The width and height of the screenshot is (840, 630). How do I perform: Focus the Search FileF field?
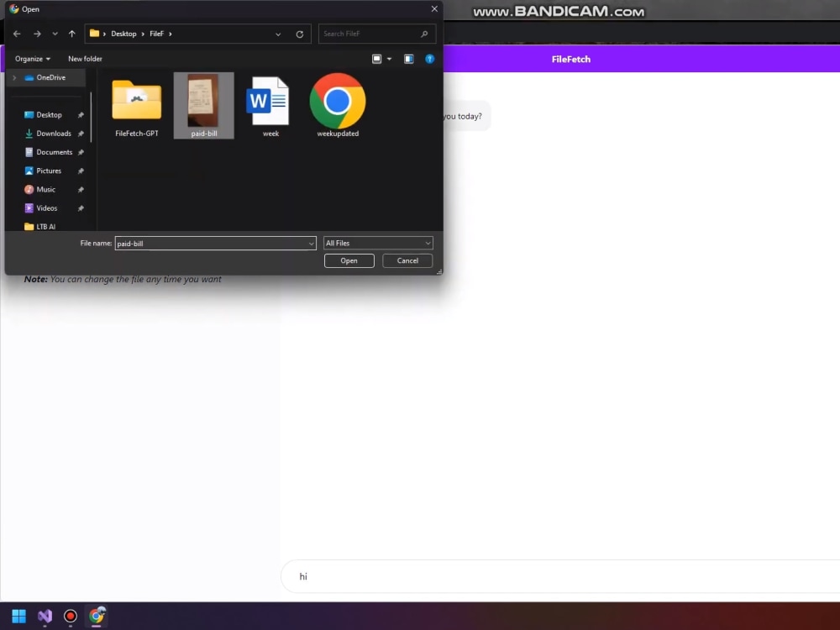pyautogui.click(x=376, y=34)
